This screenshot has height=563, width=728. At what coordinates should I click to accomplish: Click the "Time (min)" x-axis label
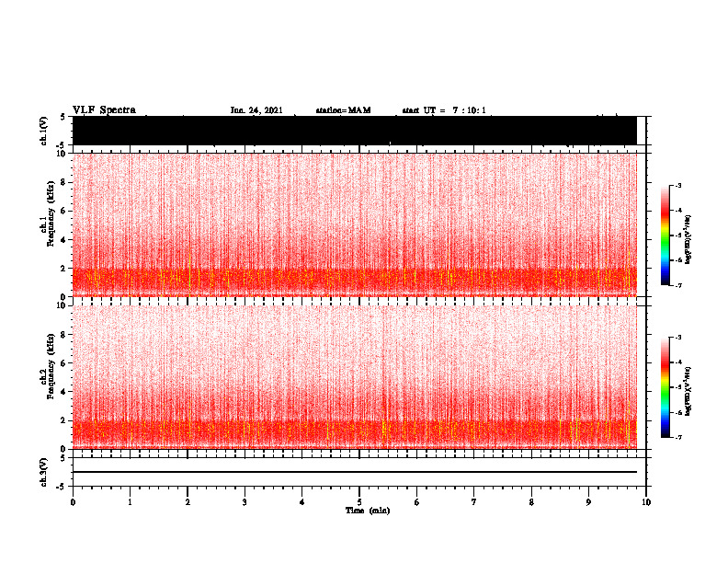point(368,511)
